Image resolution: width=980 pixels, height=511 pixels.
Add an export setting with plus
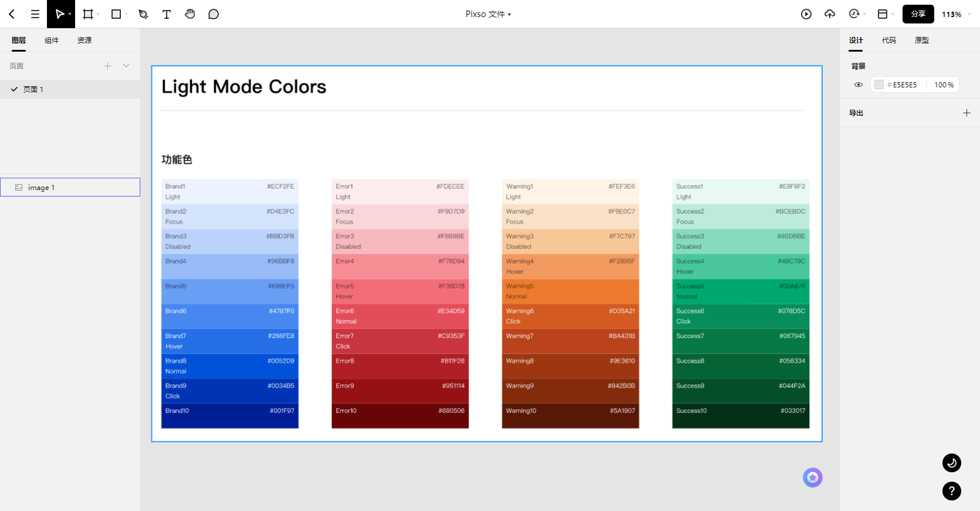967,113
